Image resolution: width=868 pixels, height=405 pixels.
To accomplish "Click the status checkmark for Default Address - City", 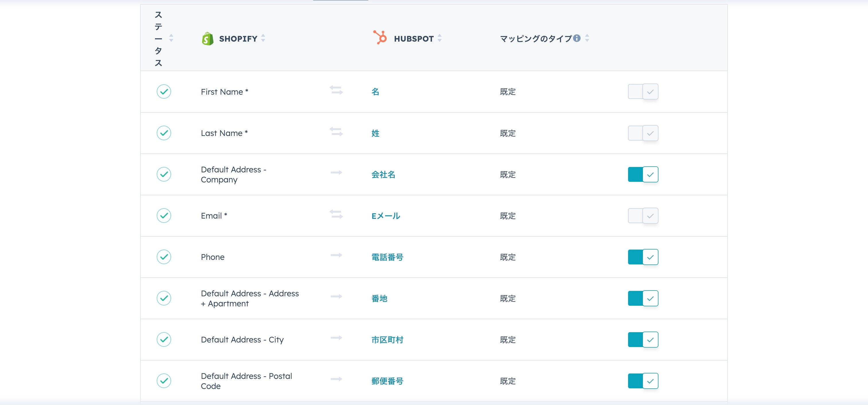I will (x=164, y=339).
